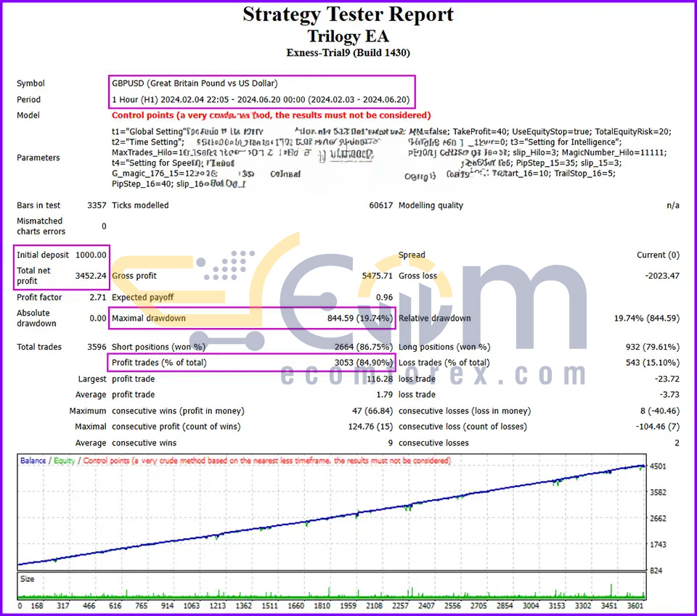
Task: Click the '1 Hour (H1)' period value
Action: (261, 99)
